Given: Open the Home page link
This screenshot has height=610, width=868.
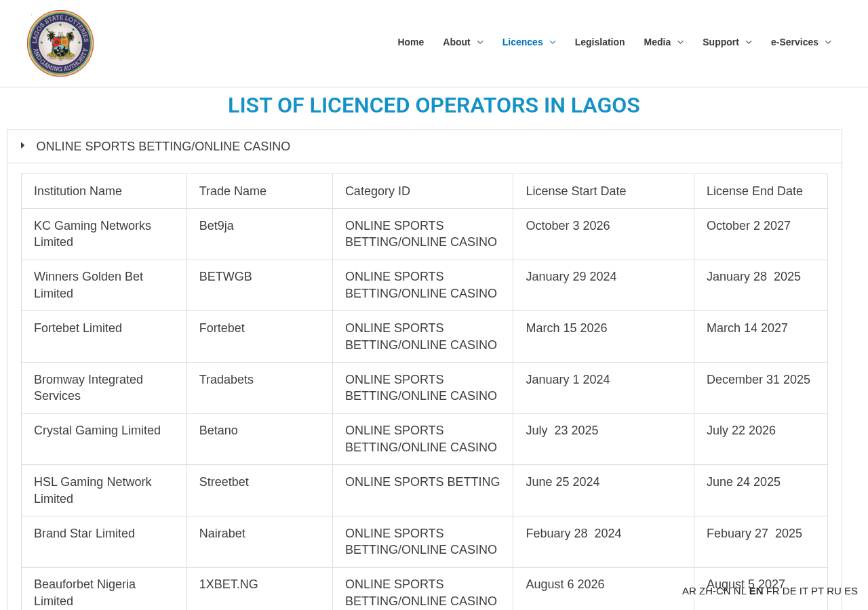Looking at the screenshot, I should [x=411, y=42].
